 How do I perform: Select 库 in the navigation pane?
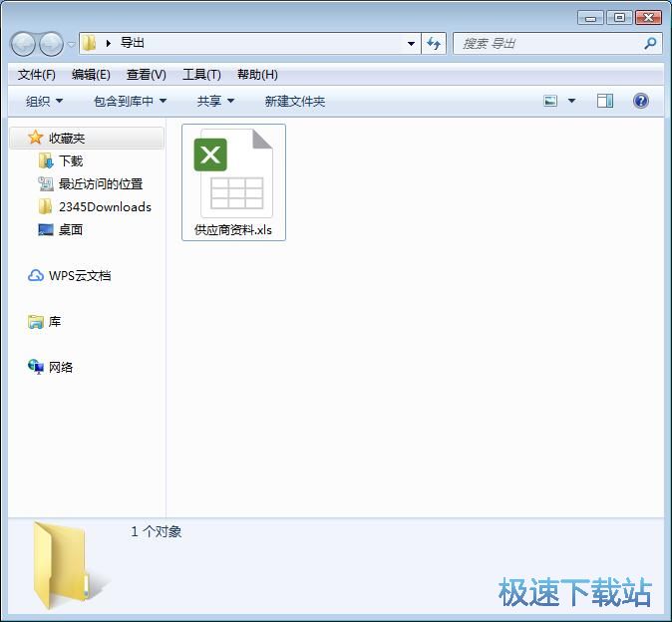tap(55, 321)
